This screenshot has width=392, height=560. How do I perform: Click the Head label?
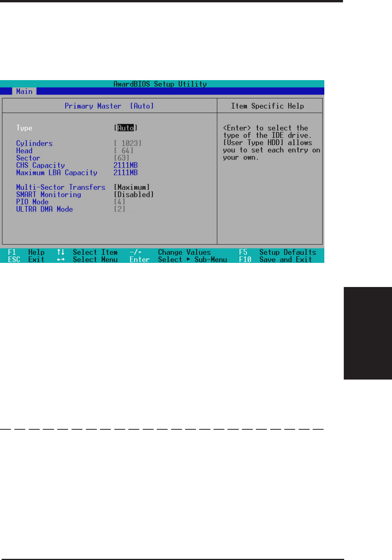(24, 150)
